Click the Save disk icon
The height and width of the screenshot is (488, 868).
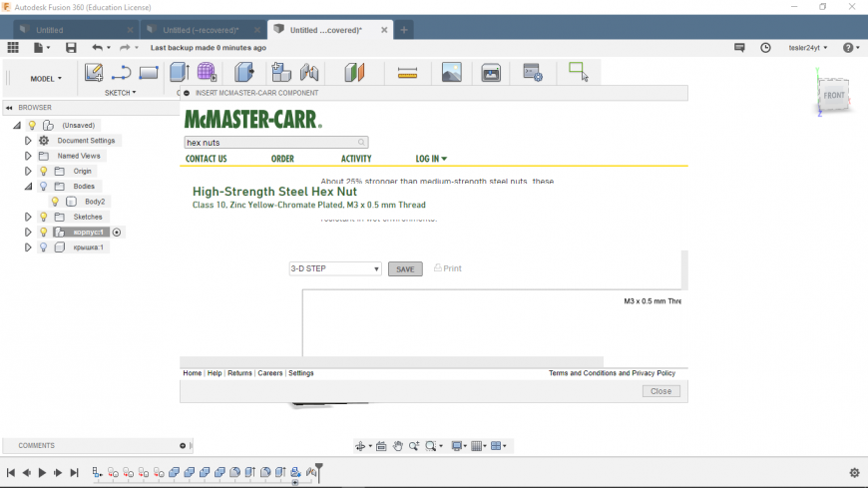(x=71, y=48)
